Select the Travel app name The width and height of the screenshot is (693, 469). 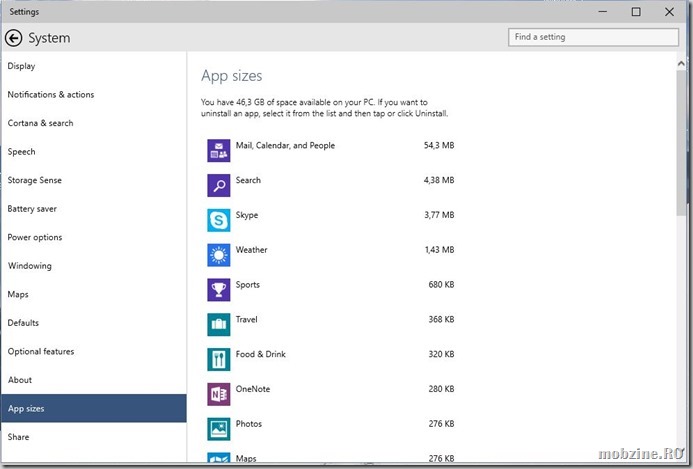coord(246,319)
